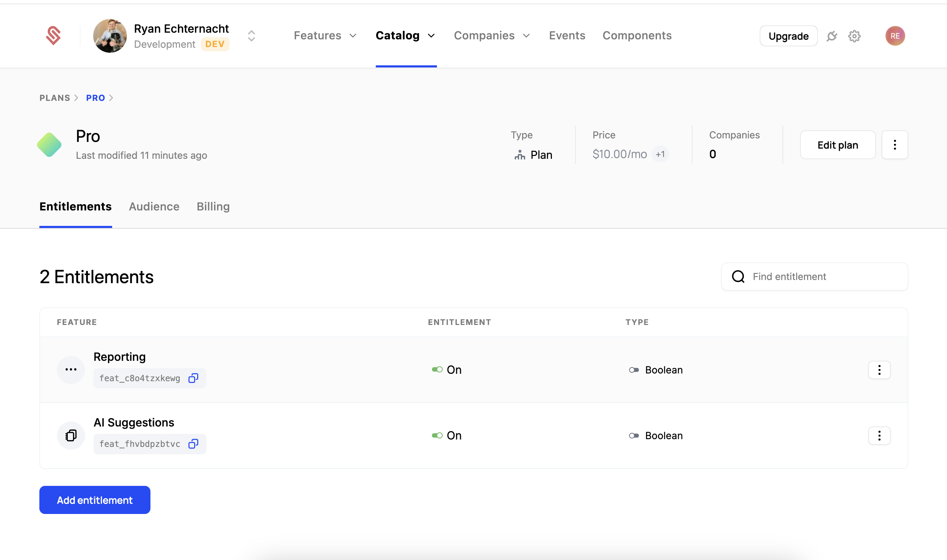This screenshot has height=560, width=947.
Task: Click the RE user avatar
Action: (x=895, y=36)
